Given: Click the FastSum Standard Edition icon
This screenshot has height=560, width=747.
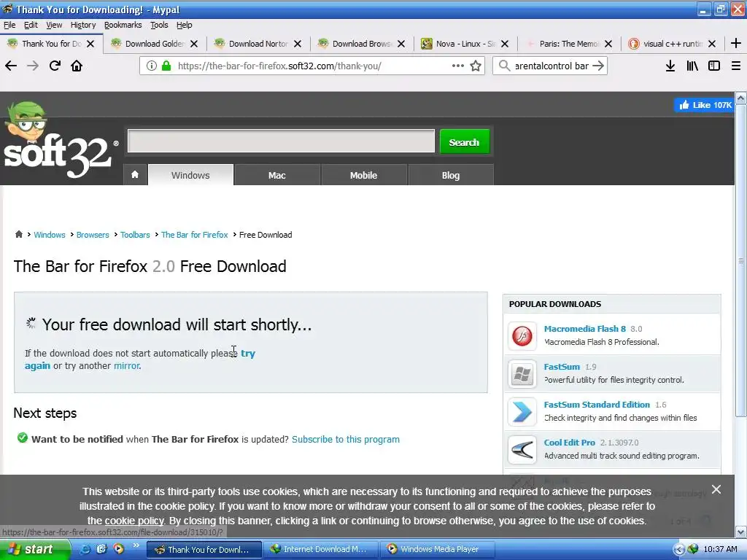Looking at the screenshot, I should (x=522, y=411).
